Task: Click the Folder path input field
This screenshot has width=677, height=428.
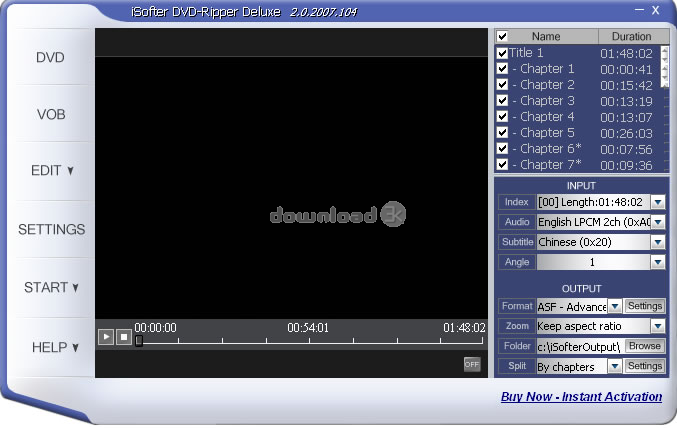Action: click(x=579, y=346)
